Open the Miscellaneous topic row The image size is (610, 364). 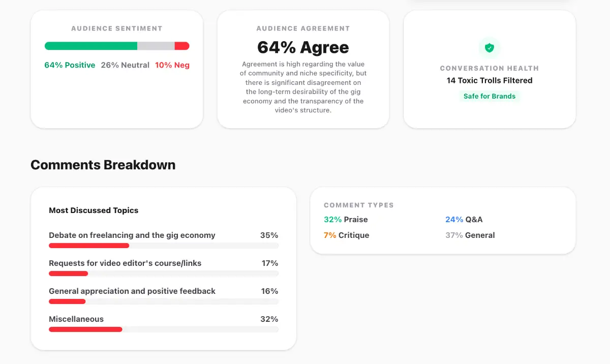coord(76,319)
